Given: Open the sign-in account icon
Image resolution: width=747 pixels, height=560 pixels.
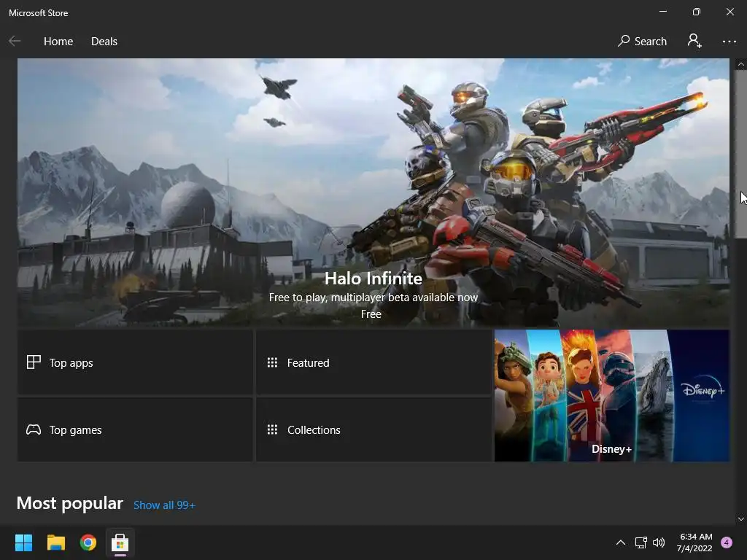Looking at the screenshot, I should pyautogui.click(x=694, y=41).
